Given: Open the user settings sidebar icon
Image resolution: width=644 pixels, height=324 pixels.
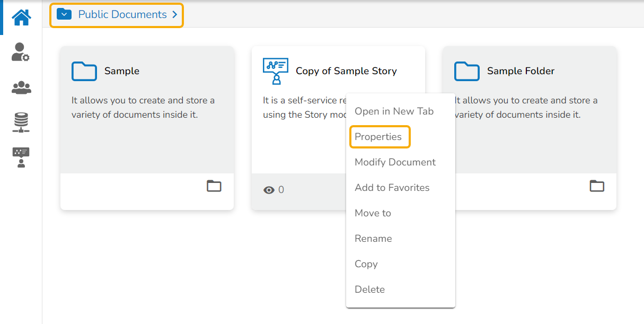Looking at the screenshot, I should (x=21, y=52).
